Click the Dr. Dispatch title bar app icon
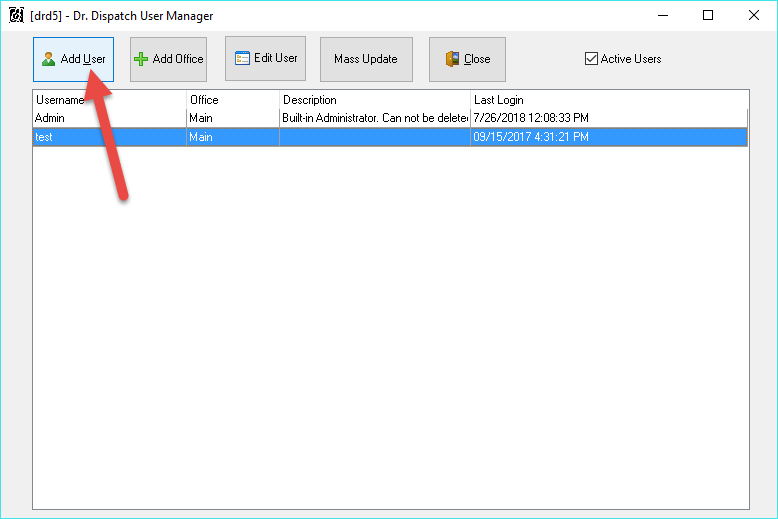The width and height of the screenshot is (778, 519). click(16, 15)
